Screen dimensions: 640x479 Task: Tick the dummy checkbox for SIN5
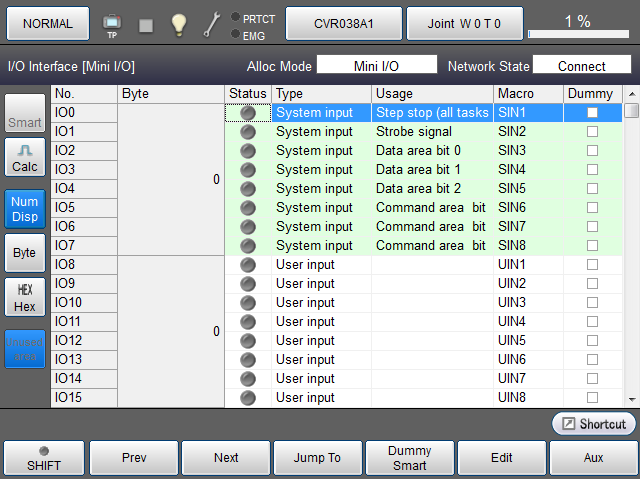coord(592,189)
